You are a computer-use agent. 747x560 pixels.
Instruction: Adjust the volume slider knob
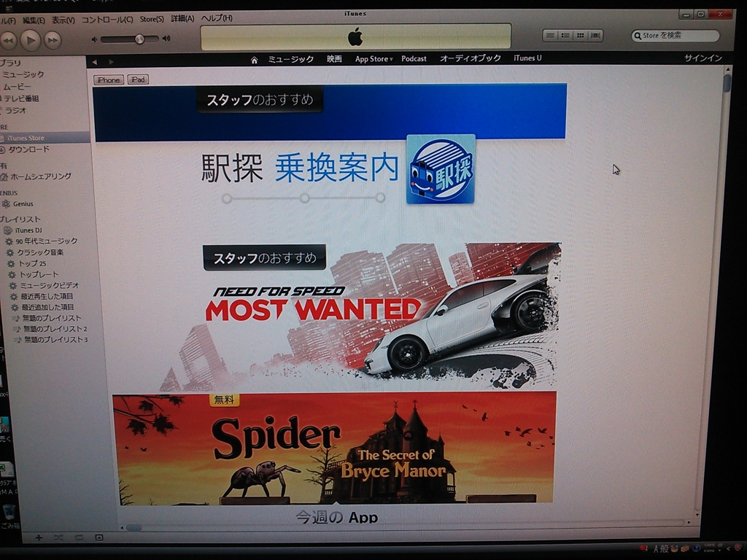click(x=139, y=39)
